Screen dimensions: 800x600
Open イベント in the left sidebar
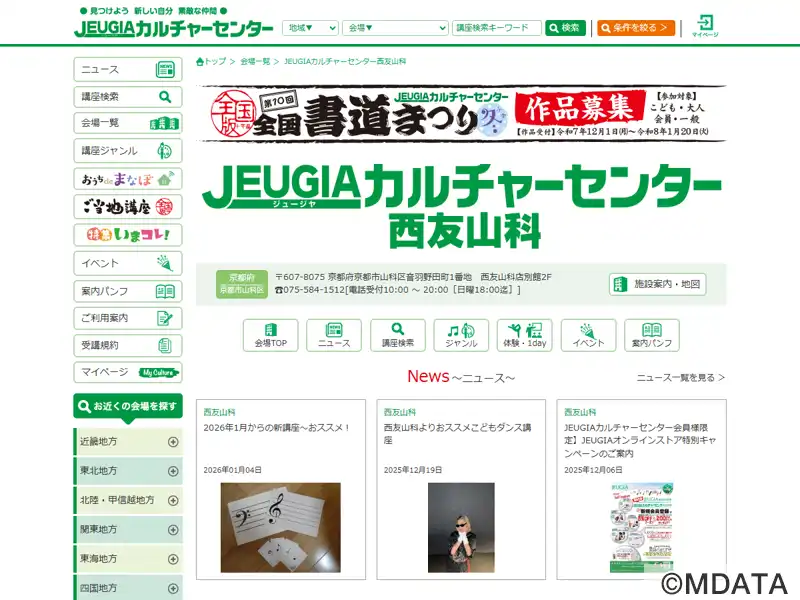128,263
